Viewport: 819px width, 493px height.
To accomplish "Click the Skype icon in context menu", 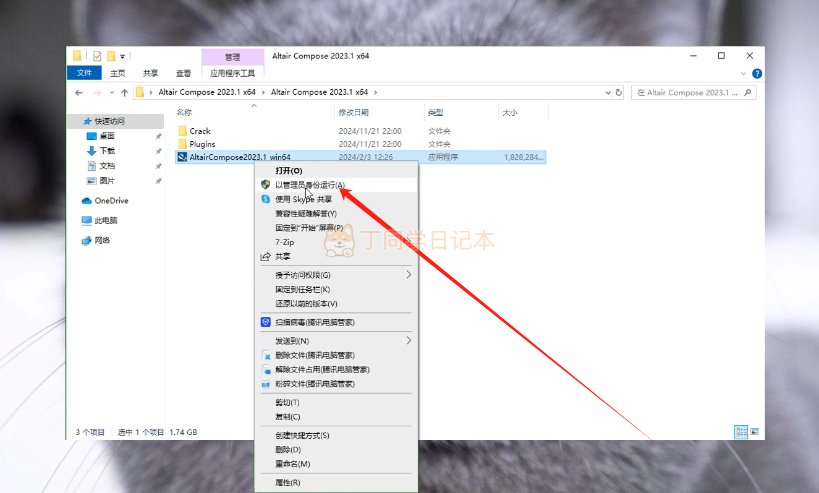I will (265, 199).
